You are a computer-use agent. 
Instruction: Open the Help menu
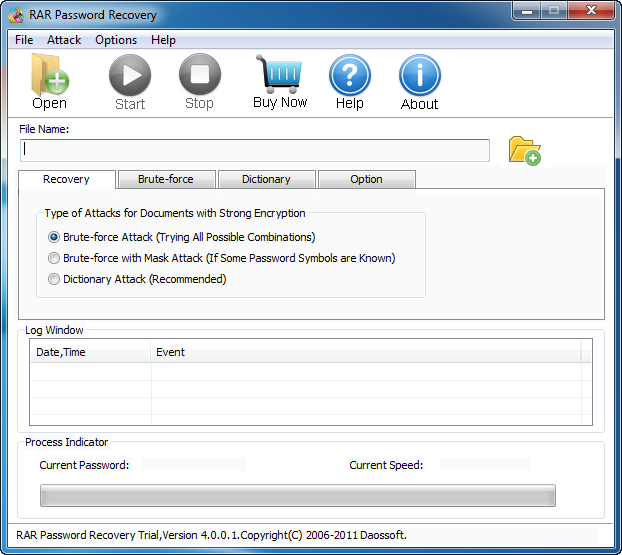[x=163, y=40]
